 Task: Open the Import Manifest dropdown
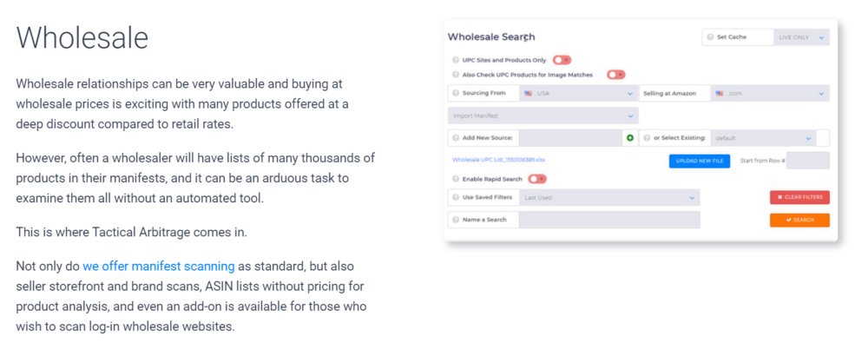point(542,115)
